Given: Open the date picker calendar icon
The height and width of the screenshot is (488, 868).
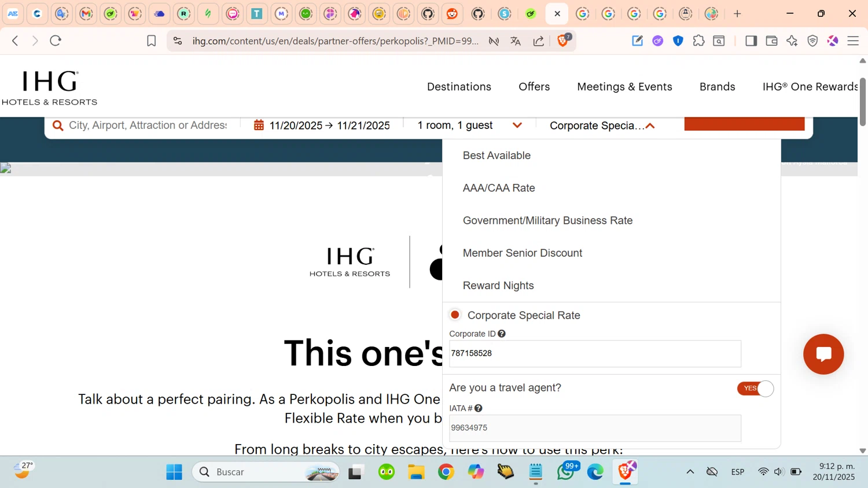Looking at the screenshot, I should (x=259, y=125).
